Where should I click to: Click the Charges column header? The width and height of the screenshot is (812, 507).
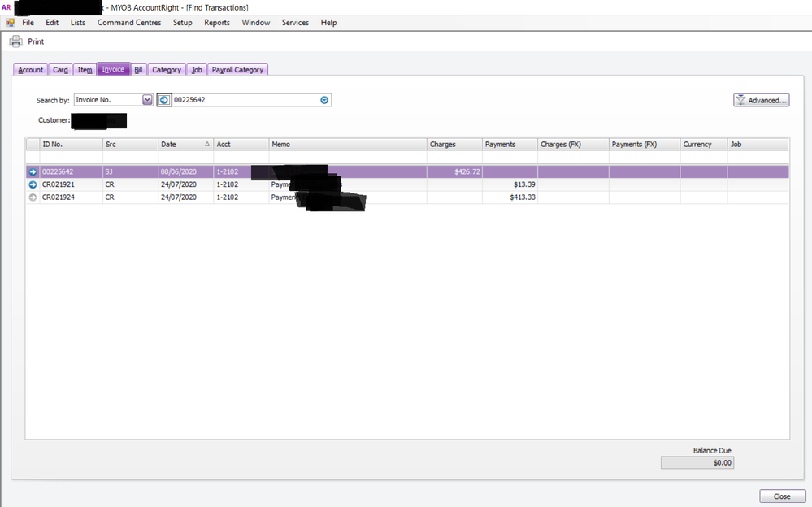coord(454,144)
